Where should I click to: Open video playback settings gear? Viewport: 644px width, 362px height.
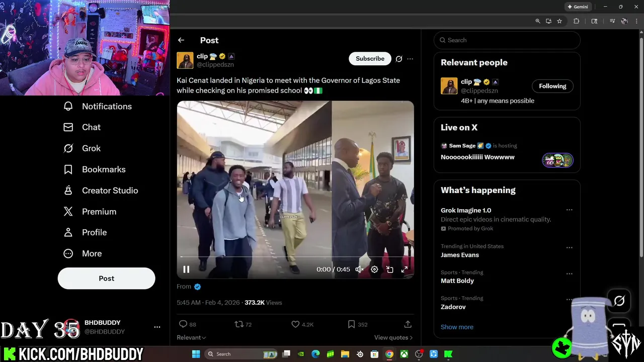coord(374,269)
